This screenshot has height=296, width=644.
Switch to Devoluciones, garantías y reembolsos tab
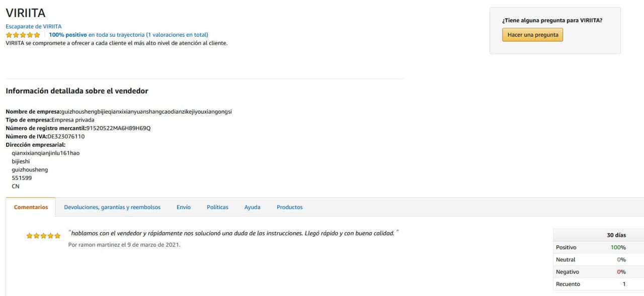112,207
